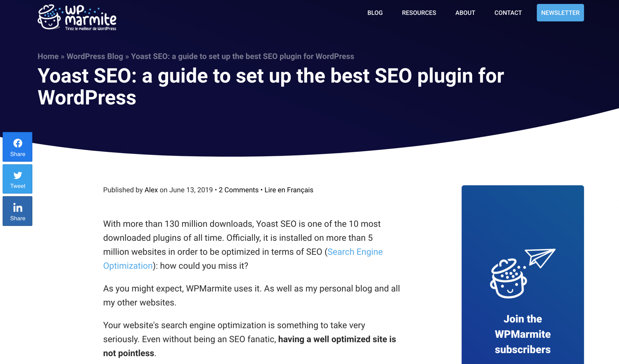
Task: Go to Home in the breadcrumb
Action: pos(48,56)
